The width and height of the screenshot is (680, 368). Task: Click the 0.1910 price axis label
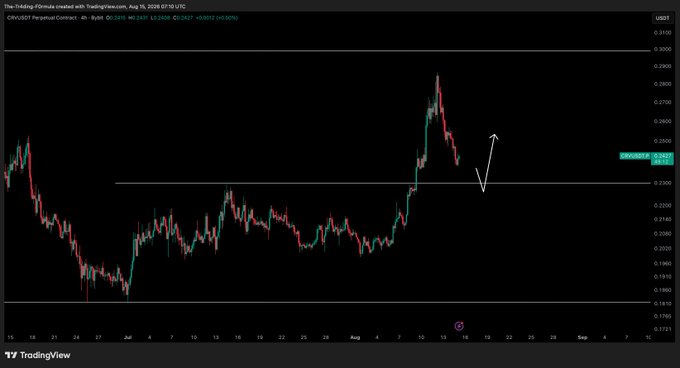pyautogui.click(x=662, y=277)
